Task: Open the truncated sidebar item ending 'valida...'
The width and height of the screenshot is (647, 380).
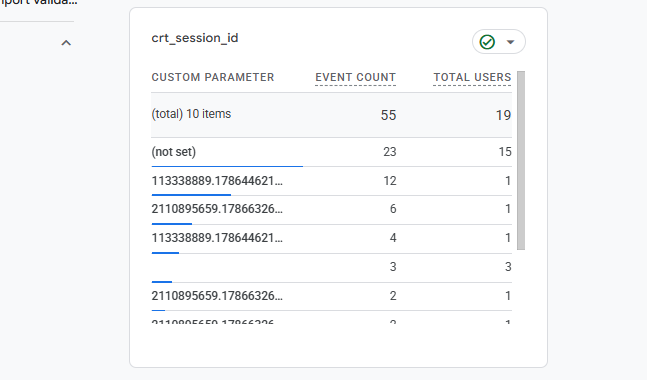Action: [x=39, y=2]
